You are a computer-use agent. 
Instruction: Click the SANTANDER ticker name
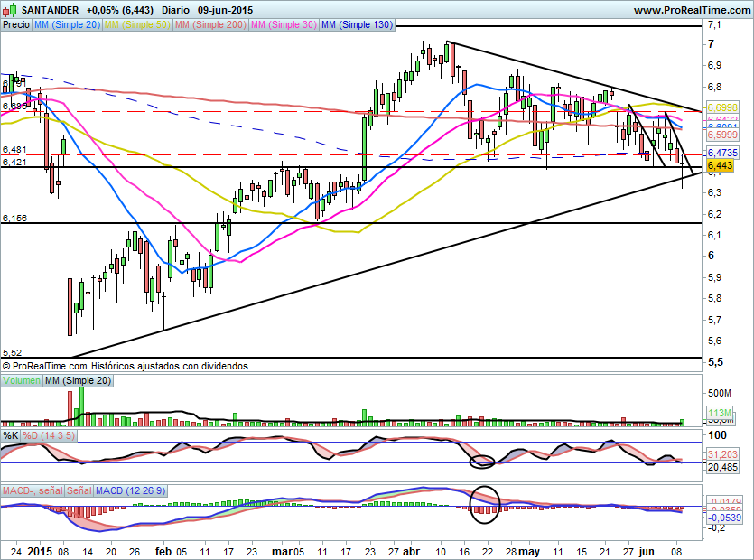(x=45, y=10)
